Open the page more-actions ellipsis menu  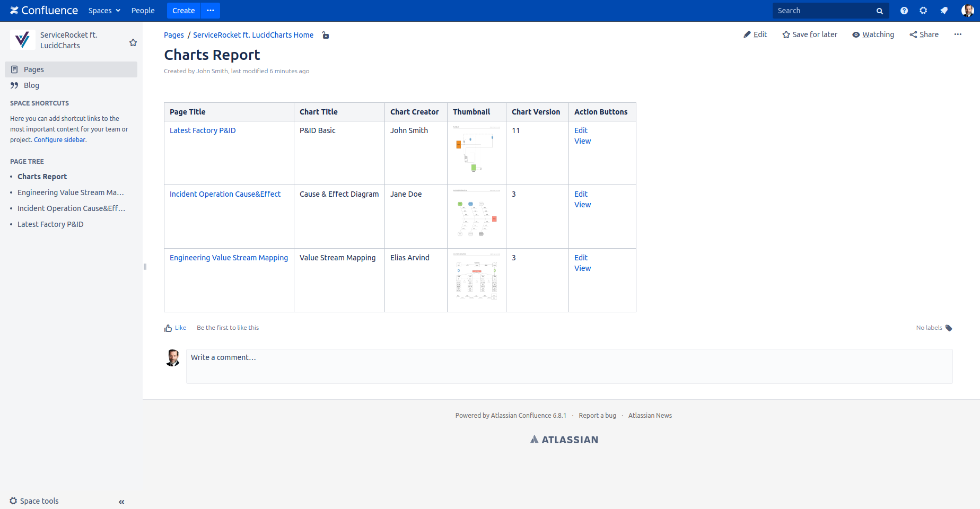[x=958, y=34]
